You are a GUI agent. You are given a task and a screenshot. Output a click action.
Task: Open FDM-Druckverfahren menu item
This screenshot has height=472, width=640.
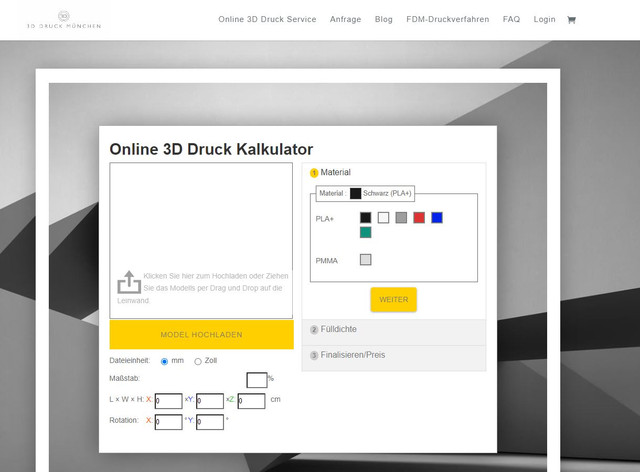[x=448, y=19]
